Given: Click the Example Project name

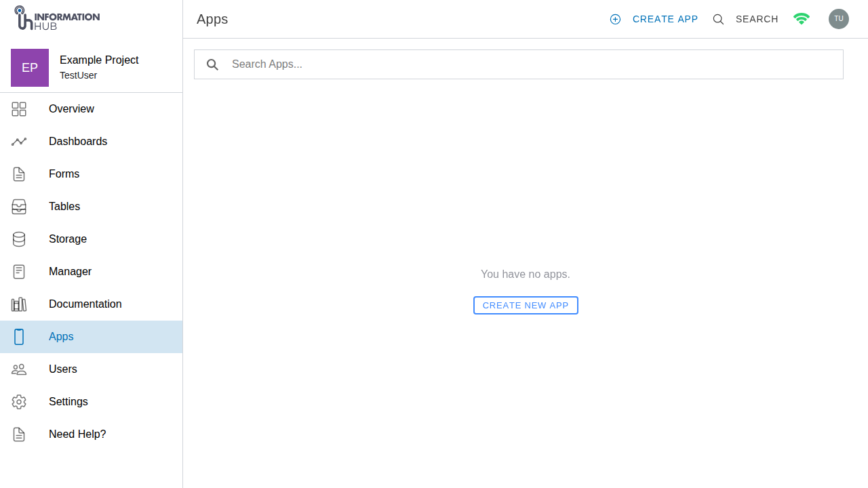Looking at the screenshot, I should click(x=99, y=60).
